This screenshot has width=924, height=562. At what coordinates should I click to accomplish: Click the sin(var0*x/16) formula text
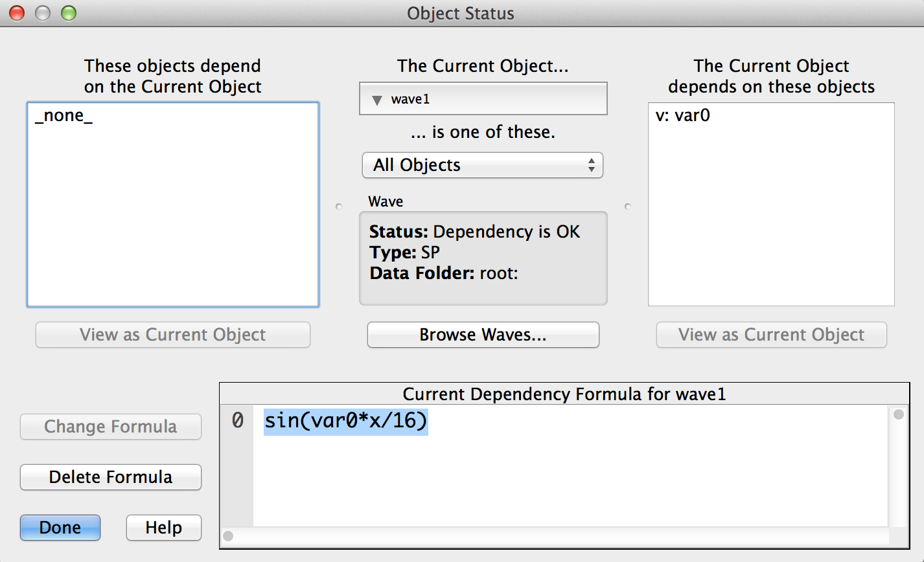tap(345, 421)
